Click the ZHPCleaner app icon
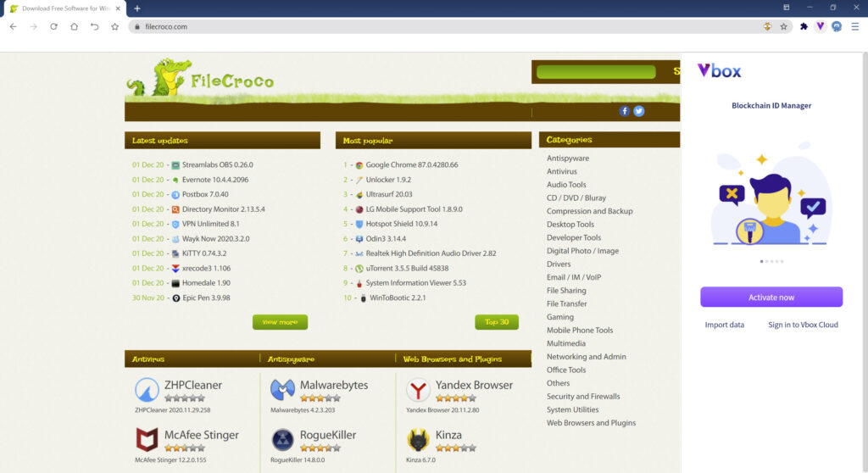The width and height of the screenshot is (868, 473). [x=147, y=390]
